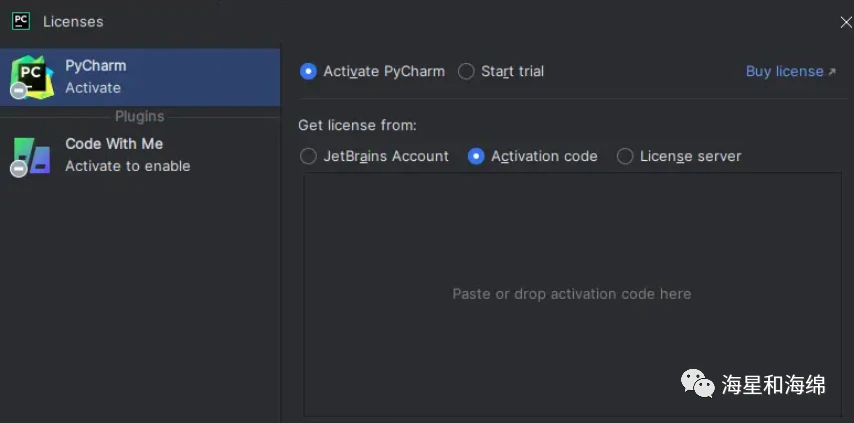The image size is (854, 423).
Task: Click the gray minus badge on PyCharm icon
Action: [19, 90]
